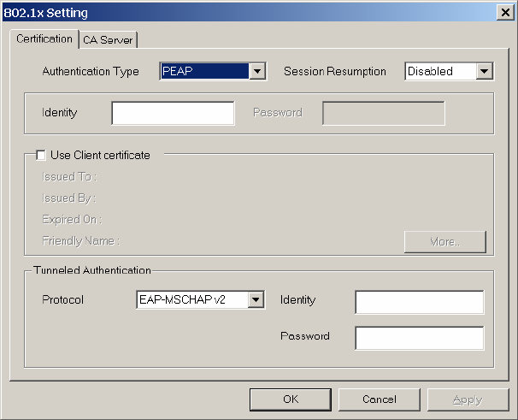Expand the Authentication Type dropdown arrow
518x420 pixels.
(257, 71)
